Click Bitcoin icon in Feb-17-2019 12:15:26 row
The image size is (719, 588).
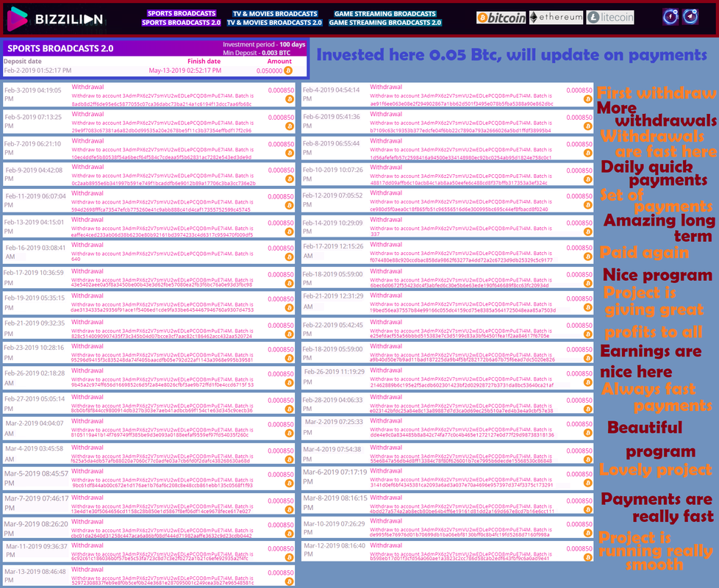pos(588,257)
